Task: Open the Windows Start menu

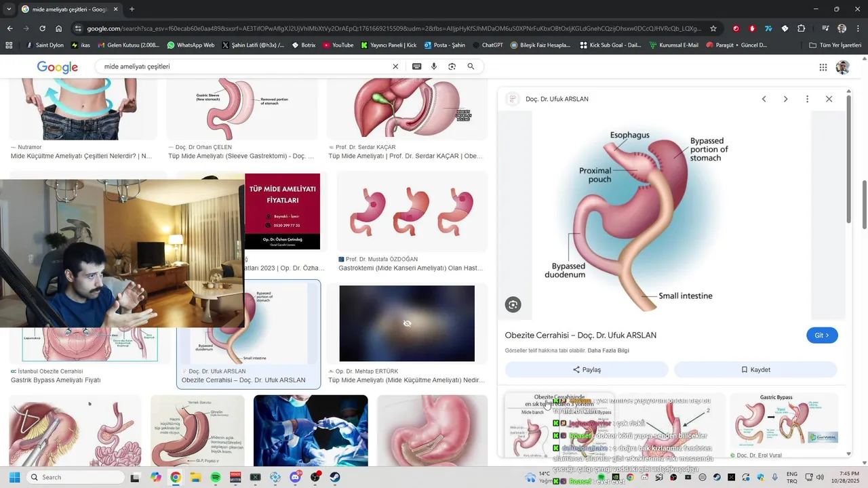Action: point(14,477)
